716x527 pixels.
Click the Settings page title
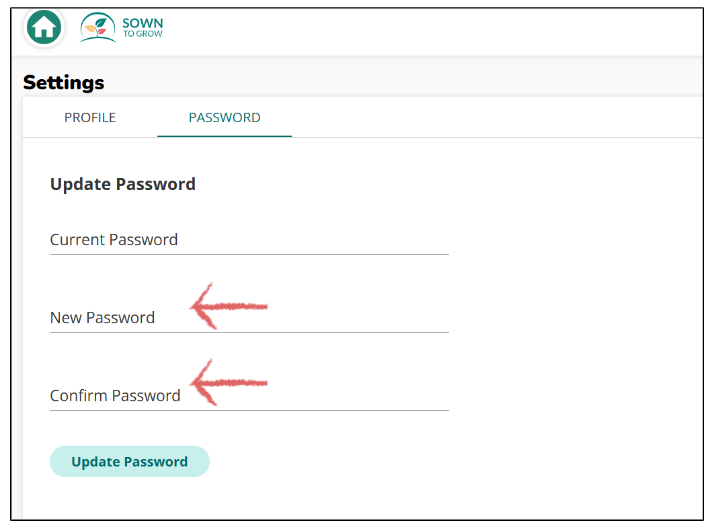(64, 83)
